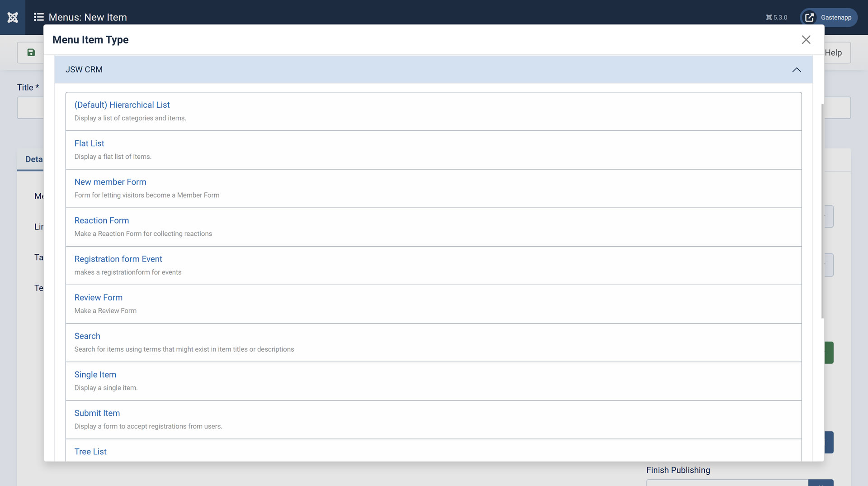Click the menu list icon beside the page title
Viewport: 868px width, 486px height.
(39, 17)
